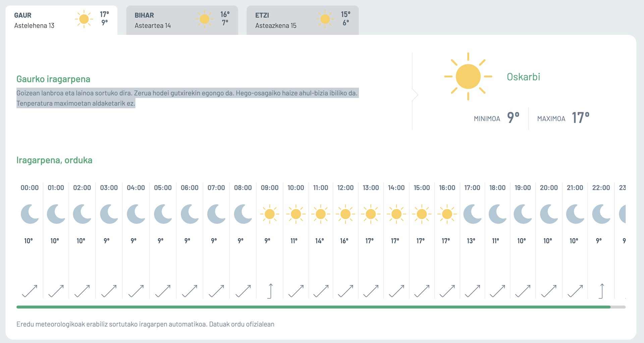Click the moon icon at 00:00

tap(30, 214)
